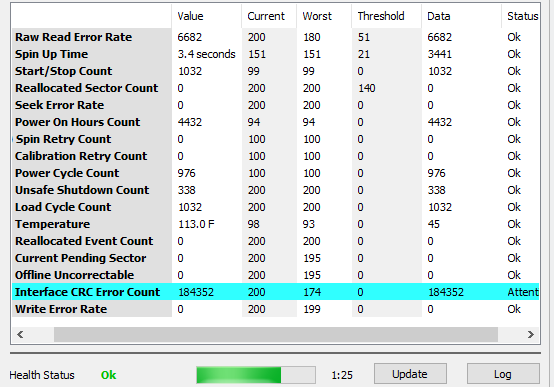
Task: Select the Calibration Retry Count row
Action: [x=276, y=156]
